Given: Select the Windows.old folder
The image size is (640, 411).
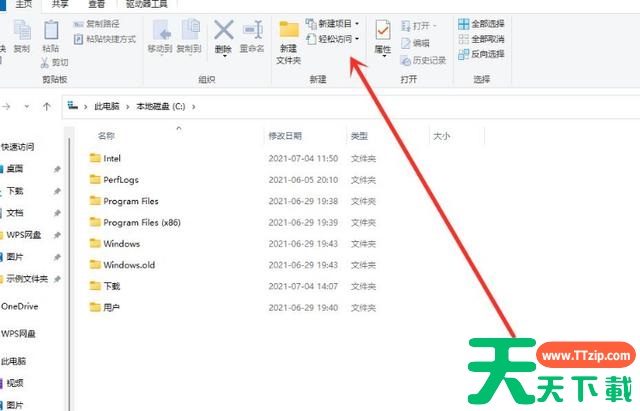Looking at the screenshot, I should pyautogui.click(x=122, y=265).
